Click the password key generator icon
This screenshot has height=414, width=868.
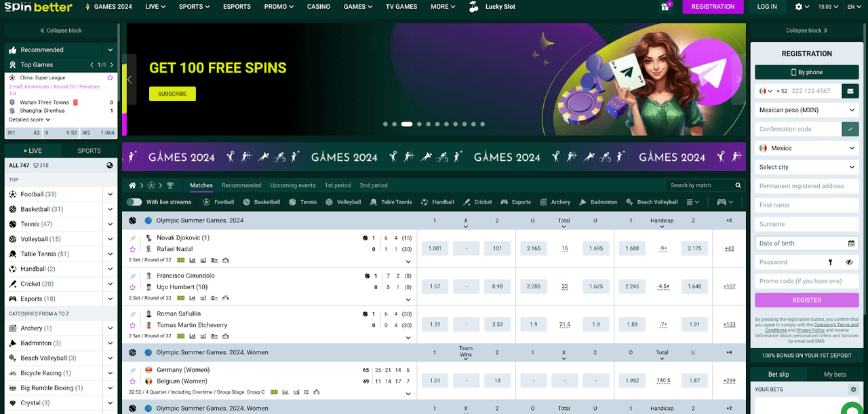830,262
